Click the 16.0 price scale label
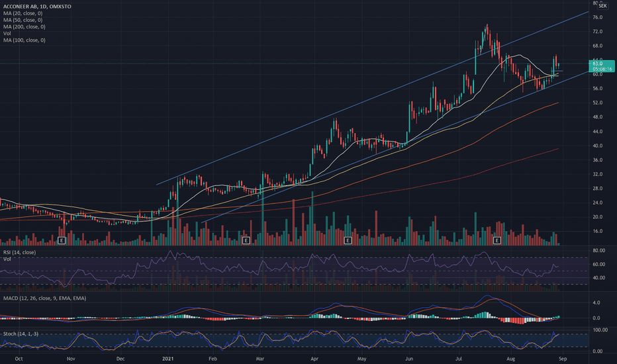Image resolution: width=617 pixels, height=364 pixels. click(597, 231)
